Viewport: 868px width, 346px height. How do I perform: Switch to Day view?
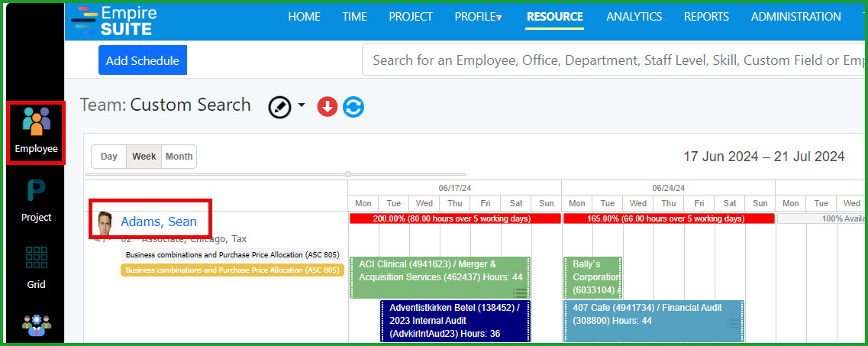[x=109, y=157]
